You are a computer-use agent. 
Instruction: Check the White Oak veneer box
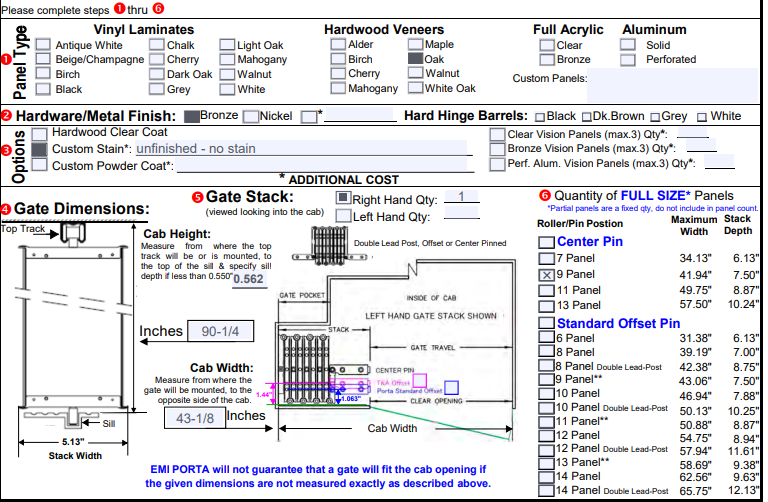click(x=415, y=88)
